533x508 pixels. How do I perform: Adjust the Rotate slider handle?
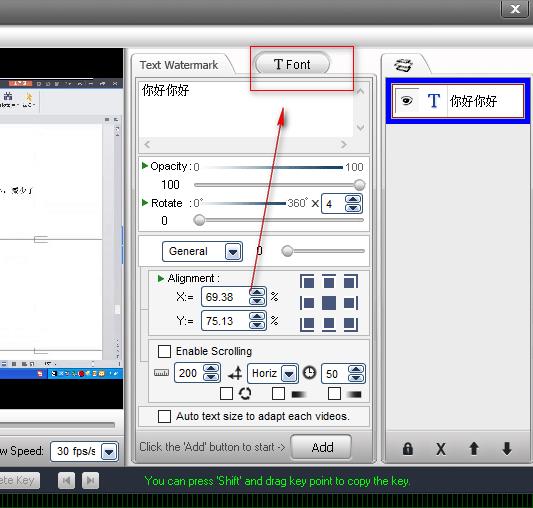click(x=199, y=220)
